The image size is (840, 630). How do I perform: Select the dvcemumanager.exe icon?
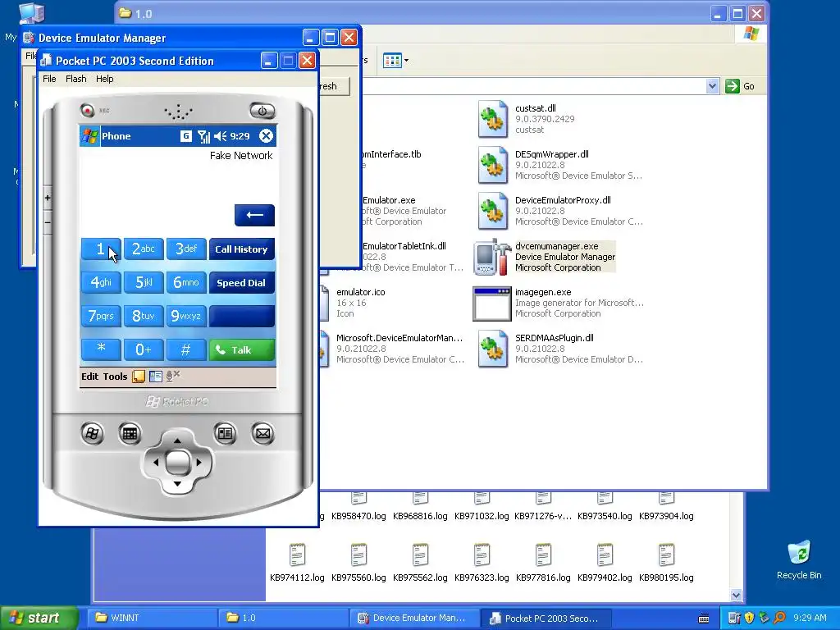point(492,257)
